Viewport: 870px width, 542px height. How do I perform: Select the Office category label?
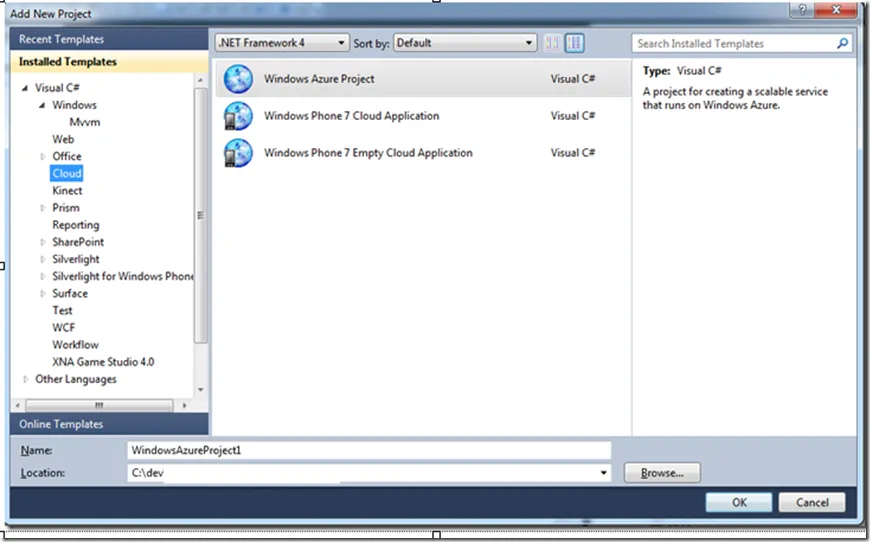point(67,156)
